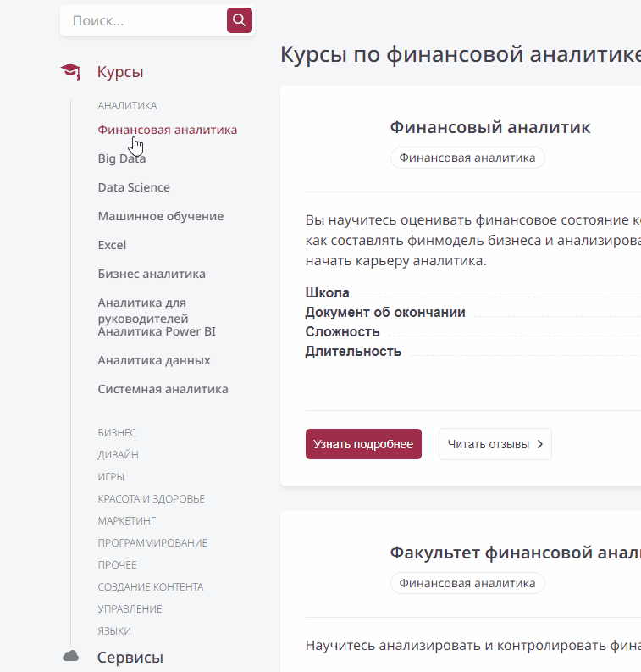Expand the ДИЗАЙН category

point(119,455)
